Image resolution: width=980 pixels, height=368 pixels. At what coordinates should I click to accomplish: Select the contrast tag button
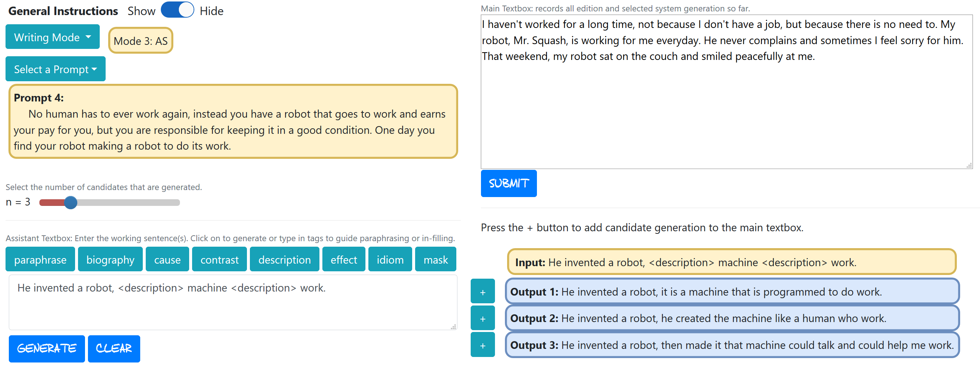[219, 260]
